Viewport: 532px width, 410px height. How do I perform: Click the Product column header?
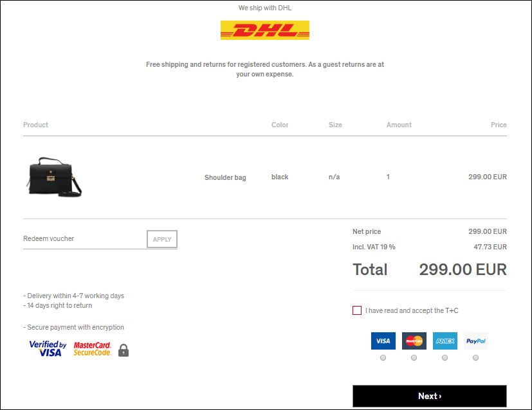coord(35,125)
